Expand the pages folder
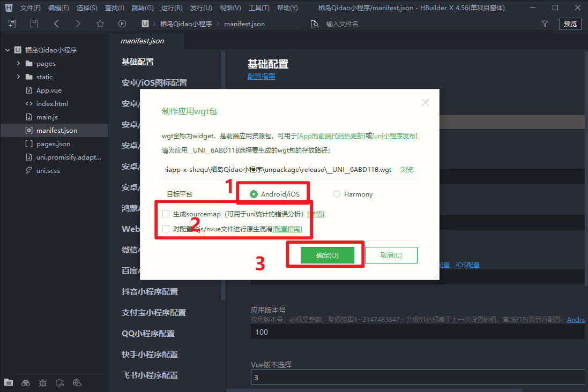588x392 pixels. pyautogui.click(x=18, y=63)
